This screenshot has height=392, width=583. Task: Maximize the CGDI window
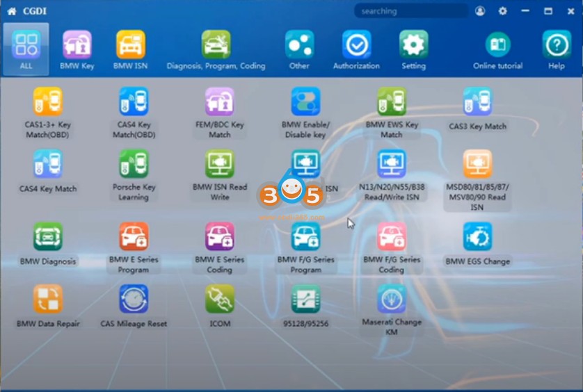pyautogui.click(x=548, y=11)
